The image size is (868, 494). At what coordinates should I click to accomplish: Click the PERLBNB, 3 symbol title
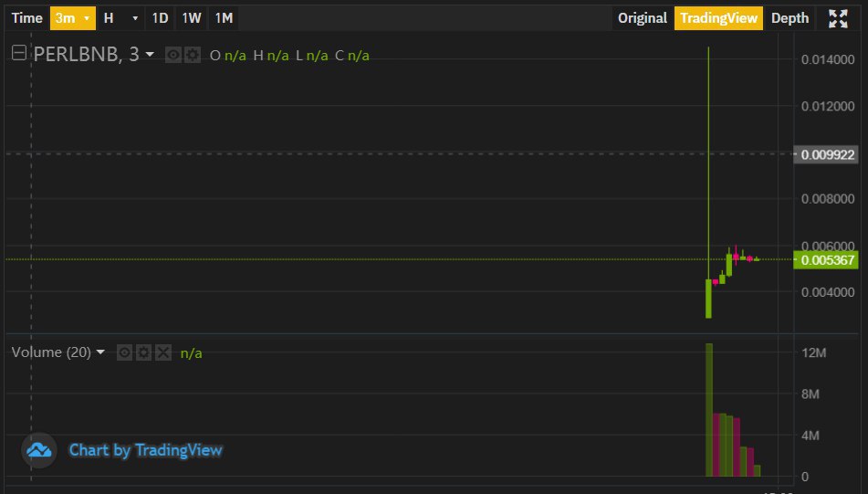[x=86, y=54]
